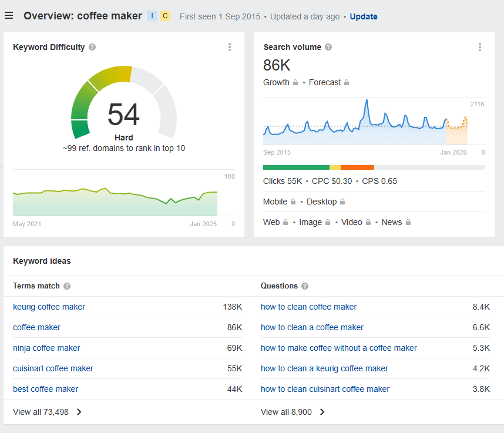Click the Questions help icon
Viewport: 504px width, 433px height.
tap(304, 286)
